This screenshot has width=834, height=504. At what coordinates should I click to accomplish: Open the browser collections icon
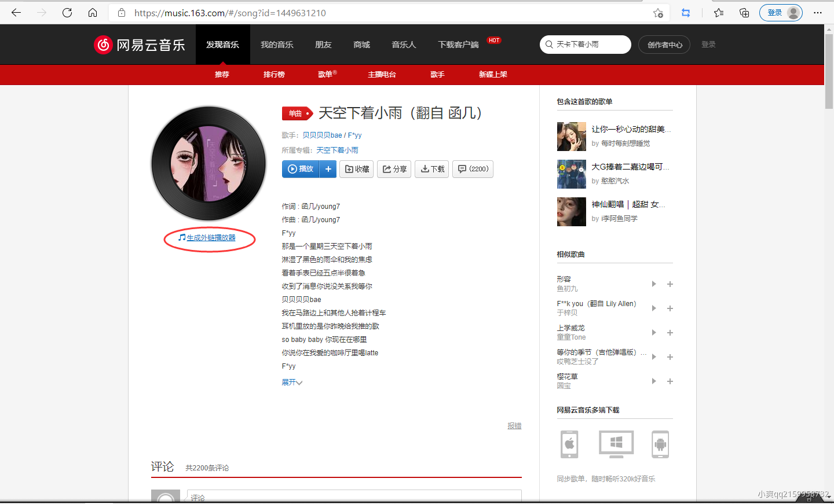(x=744, y=13)
